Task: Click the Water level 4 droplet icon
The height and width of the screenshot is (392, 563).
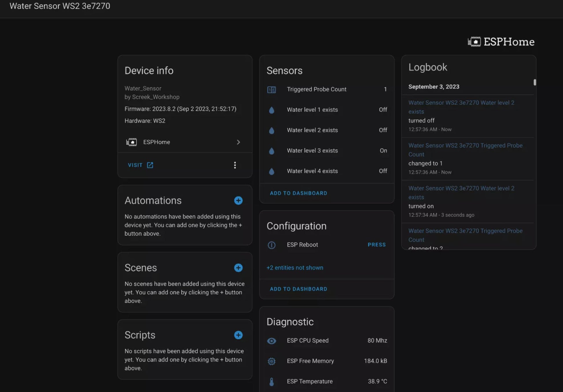Action: tap(271, 171)
